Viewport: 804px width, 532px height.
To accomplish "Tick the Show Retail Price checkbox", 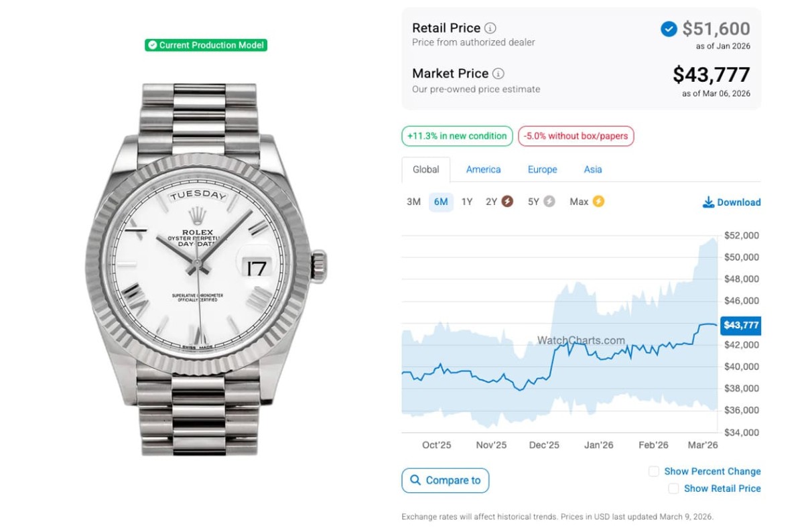I will click(673, 489).
